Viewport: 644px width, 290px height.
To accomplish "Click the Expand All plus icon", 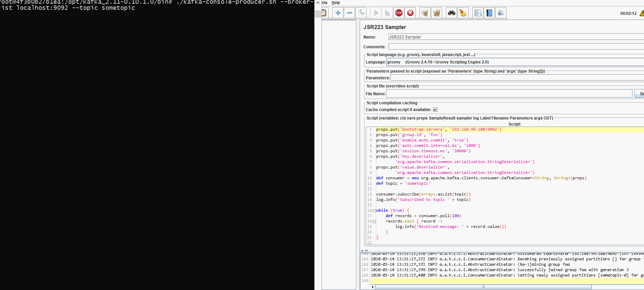I will click(x=338, y=13).
